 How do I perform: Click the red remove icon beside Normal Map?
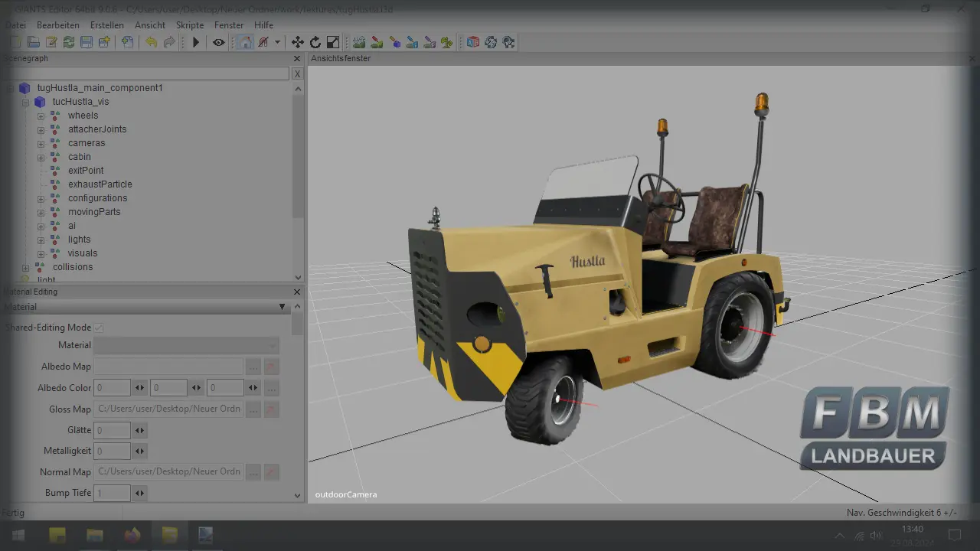coord(271,472)
